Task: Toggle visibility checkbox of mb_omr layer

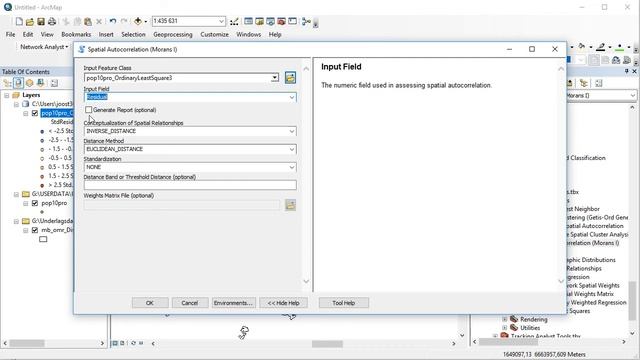Action: point(35,230)
